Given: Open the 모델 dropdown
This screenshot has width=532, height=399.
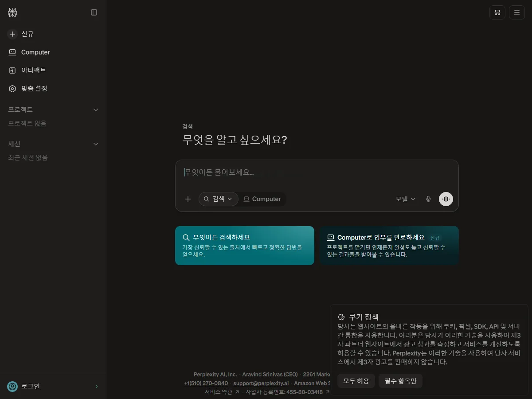Looking at the screenshot, I should (406, 199).
